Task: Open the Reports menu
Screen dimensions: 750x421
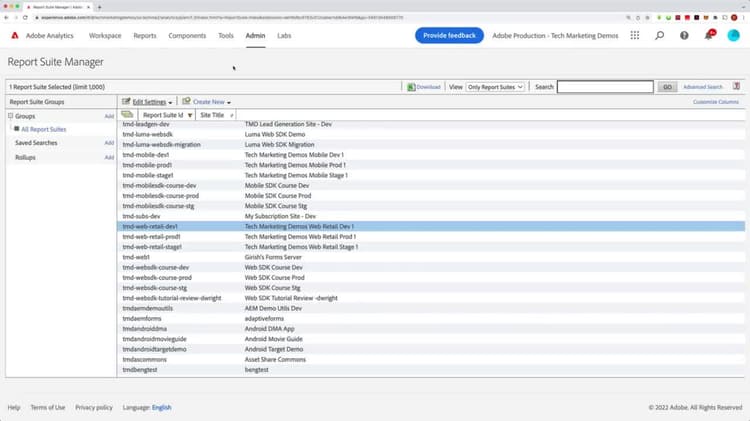Action: pos(144,35)
